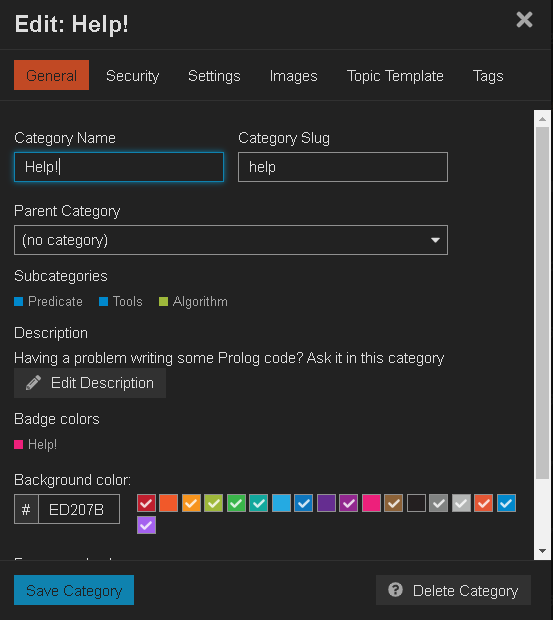Go to the Tags tab
Screen dimensions: 553x620
click(488, 76)
